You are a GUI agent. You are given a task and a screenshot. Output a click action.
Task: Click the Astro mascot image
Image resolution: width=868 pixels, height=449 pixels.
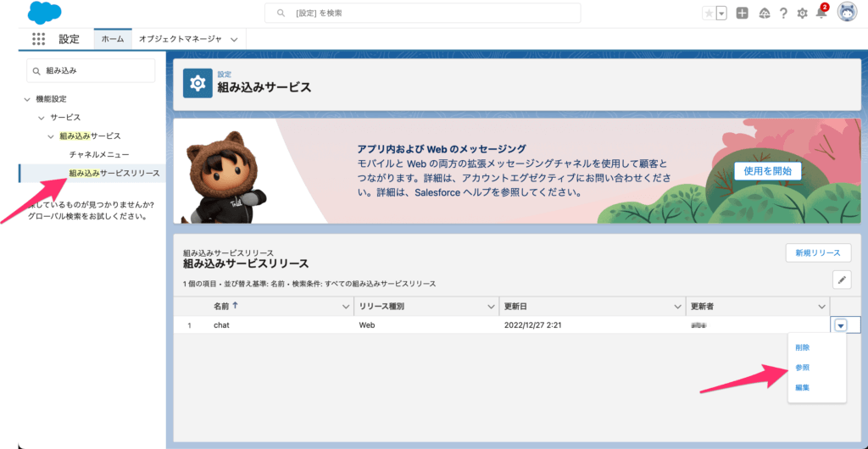pos(224,176)
